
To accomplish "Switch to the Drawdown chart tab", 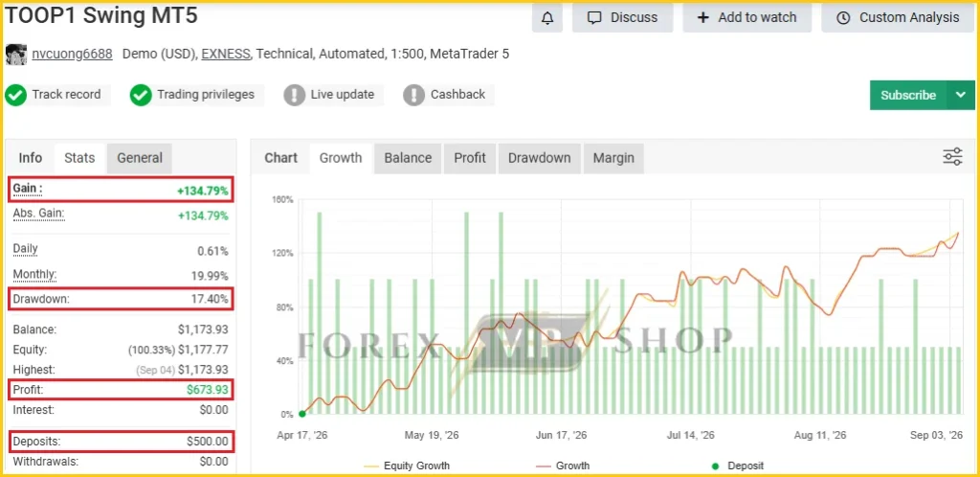I will [540, 158].
